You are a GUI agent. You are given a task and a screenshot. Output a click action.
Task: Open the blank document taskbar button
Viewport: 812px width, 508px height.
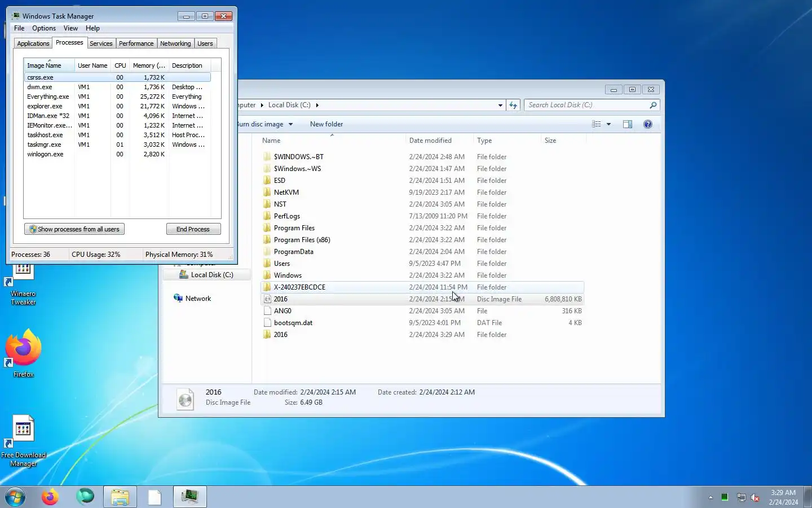coord(155,497)
